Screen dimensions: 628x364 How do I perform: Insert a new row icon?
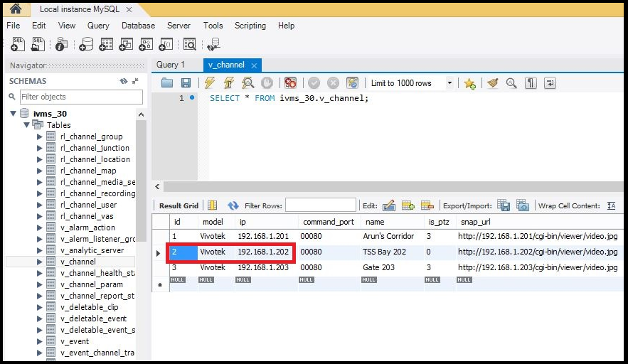point(408,205)
